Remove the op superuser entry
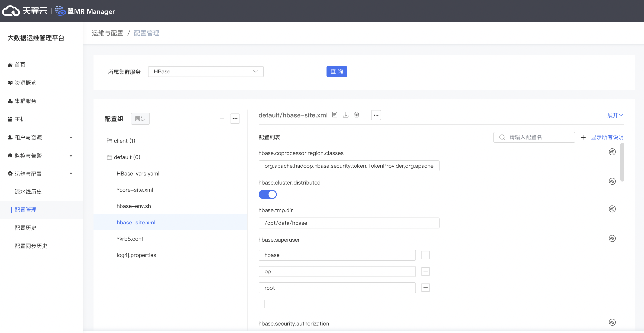Image resolution: width=644 pixels, height=333 pixels. pos(425,271)
